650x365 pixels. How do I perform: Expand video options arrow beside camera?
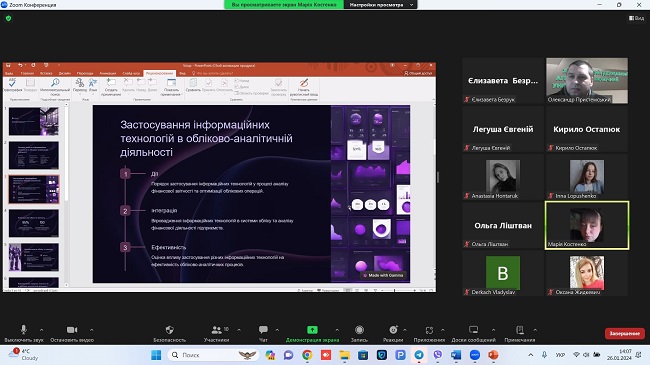[91, 330]
